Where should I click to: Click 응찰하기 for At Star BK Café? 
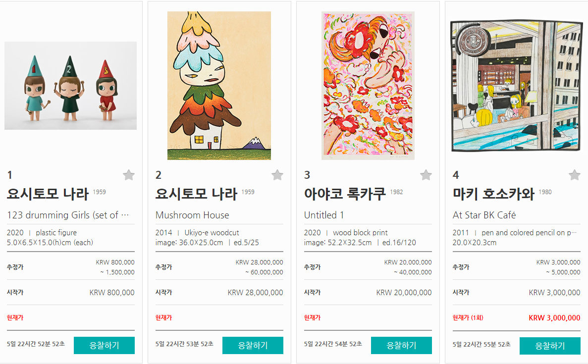(550, 346)
